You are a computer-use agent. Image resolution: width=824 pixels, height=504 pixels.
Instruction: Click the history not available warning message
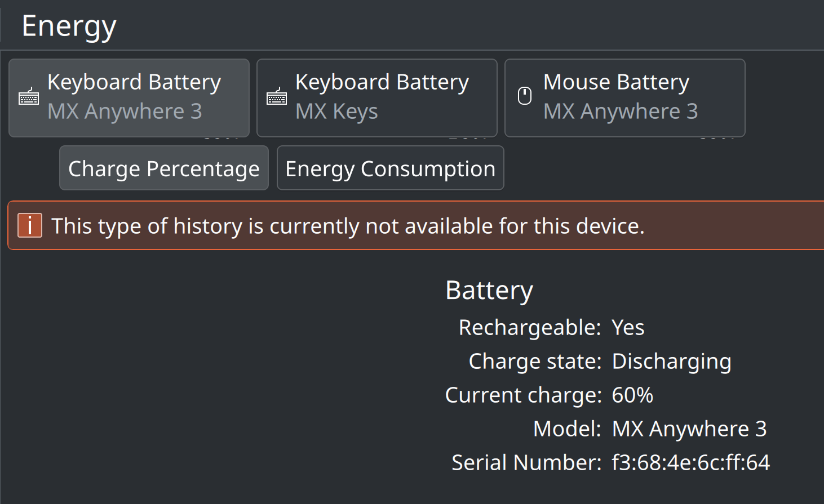[x=348, y=226]
